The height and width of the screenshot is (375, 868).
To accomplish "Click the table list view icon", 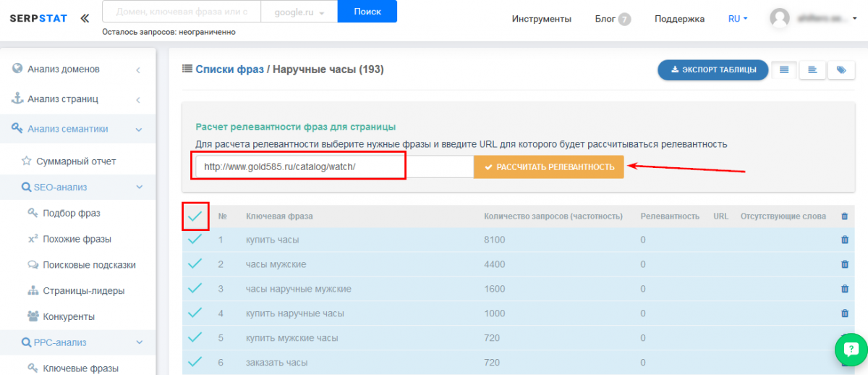I will pyautogui.click(x=784, y=70).
